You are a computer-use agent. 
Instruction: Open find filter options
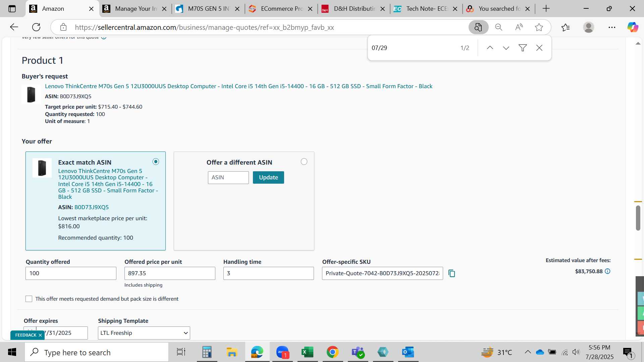point(523,48)
